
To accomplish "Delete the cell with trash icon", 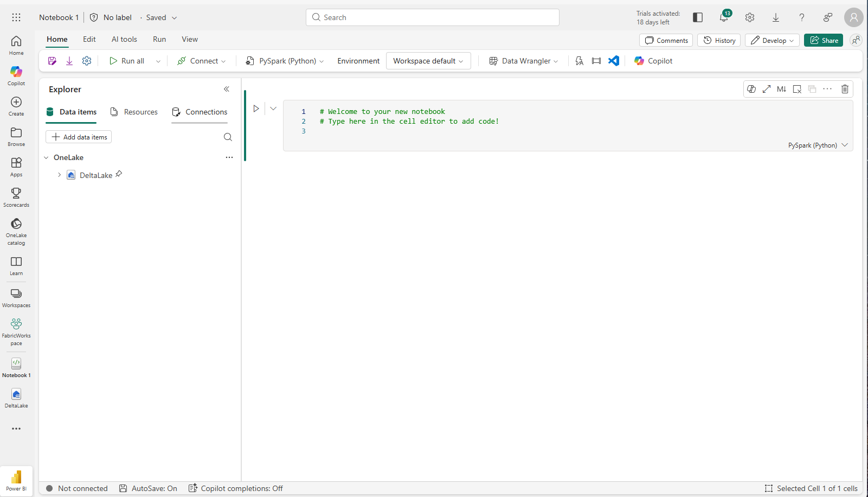I will (845, 89).
